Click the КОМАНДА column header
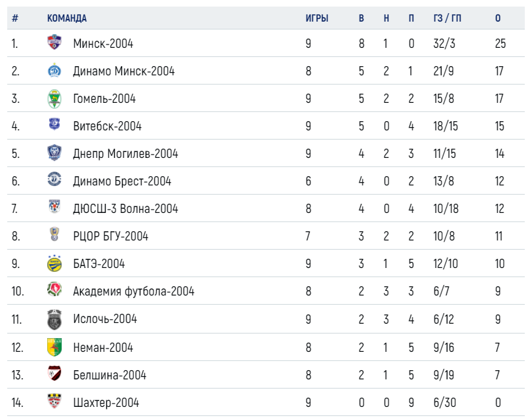 (67, 18)
